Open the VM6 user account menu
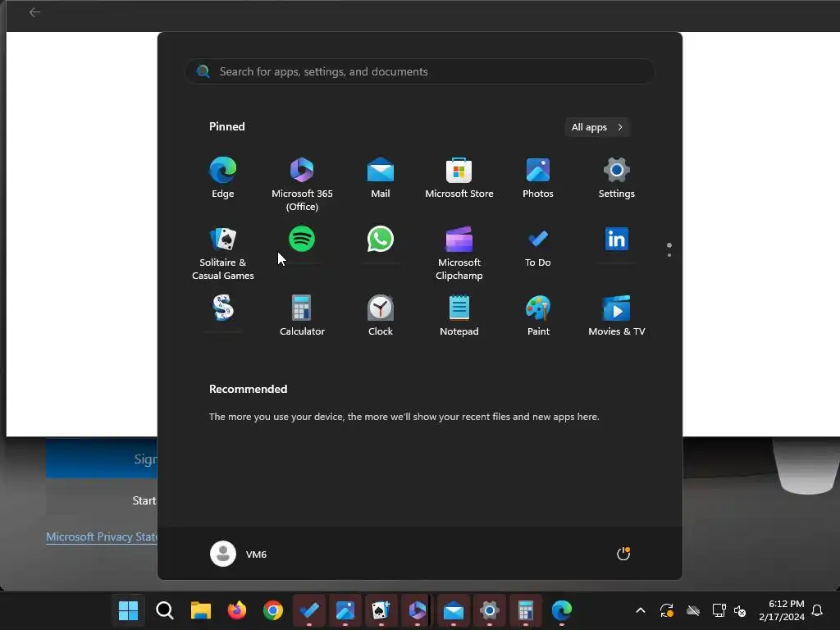 (x=239, y=554)
